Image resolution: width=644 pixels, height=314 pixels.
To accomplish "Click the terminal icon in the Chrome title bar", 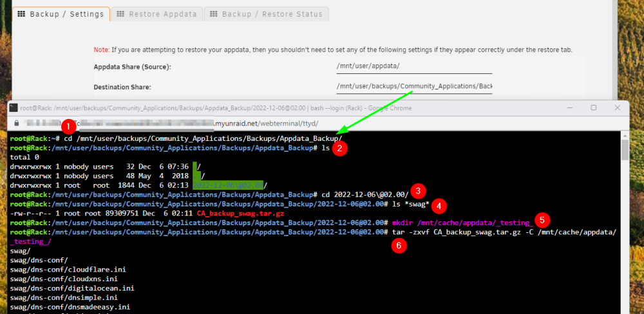I will 14,108.
